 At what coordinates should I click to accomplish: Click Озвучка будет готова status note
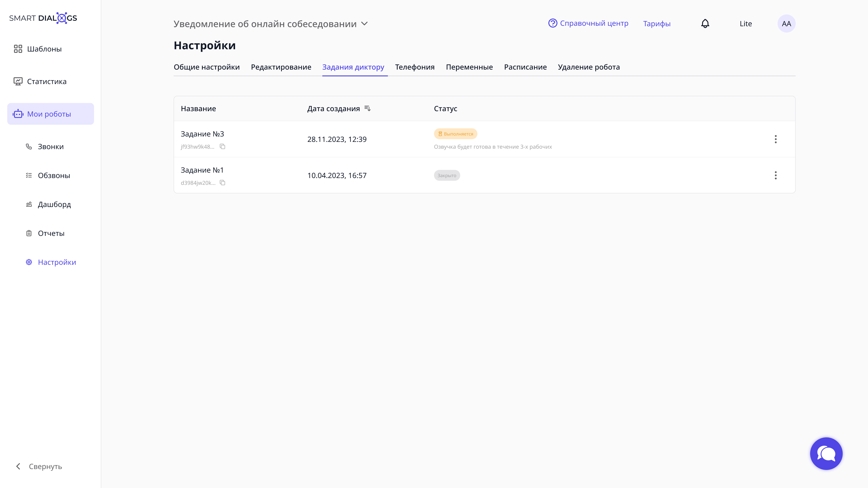click(493, 146)
